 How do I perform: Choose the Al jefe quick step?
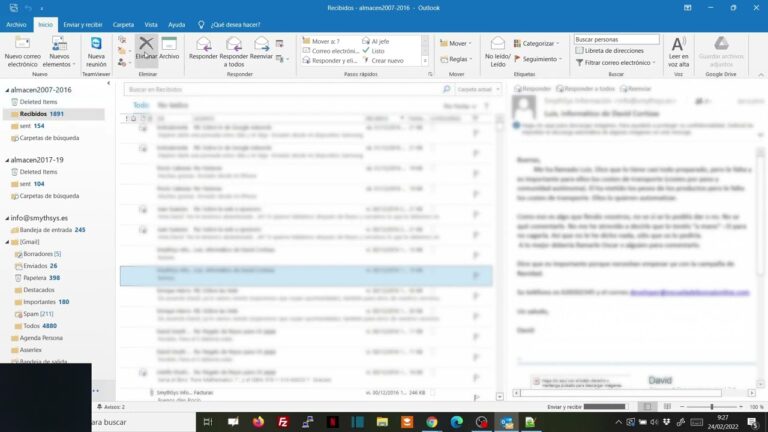pyautogui.click(x=376, y=41)
